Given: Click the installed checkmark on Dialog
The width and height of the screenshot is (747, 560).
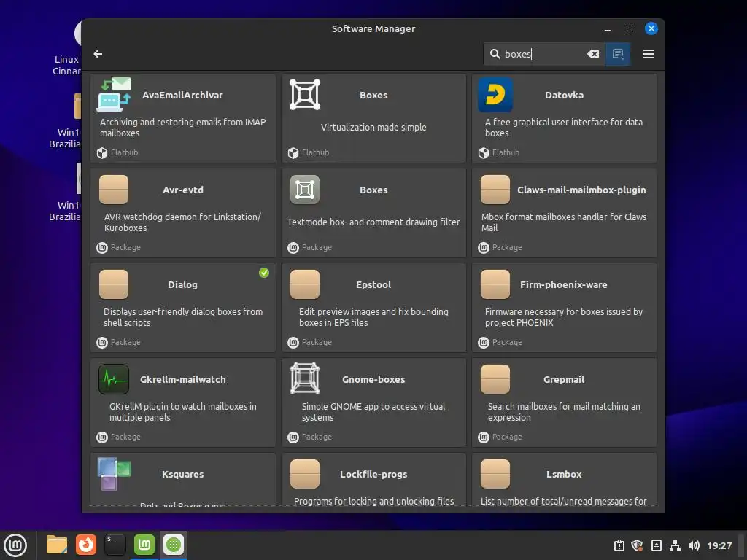Looking at the screenshot, I should tap(264, 273).
